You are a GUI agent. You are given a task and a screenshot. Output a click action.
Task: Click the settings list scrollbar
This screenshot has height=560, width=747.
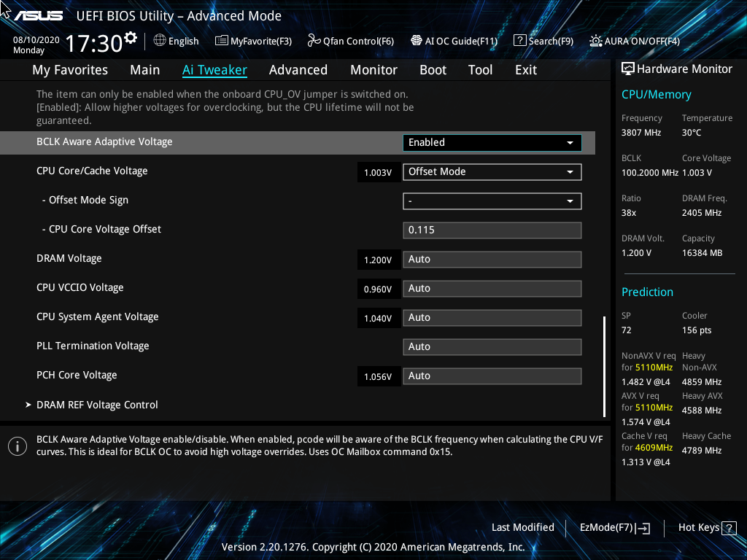[604, 367]
